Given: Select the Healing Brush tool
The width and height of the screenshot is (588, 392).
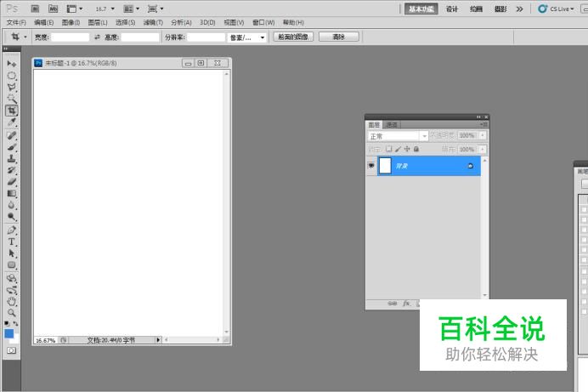Looking at the screenshot, I should [x=12, y=135].
